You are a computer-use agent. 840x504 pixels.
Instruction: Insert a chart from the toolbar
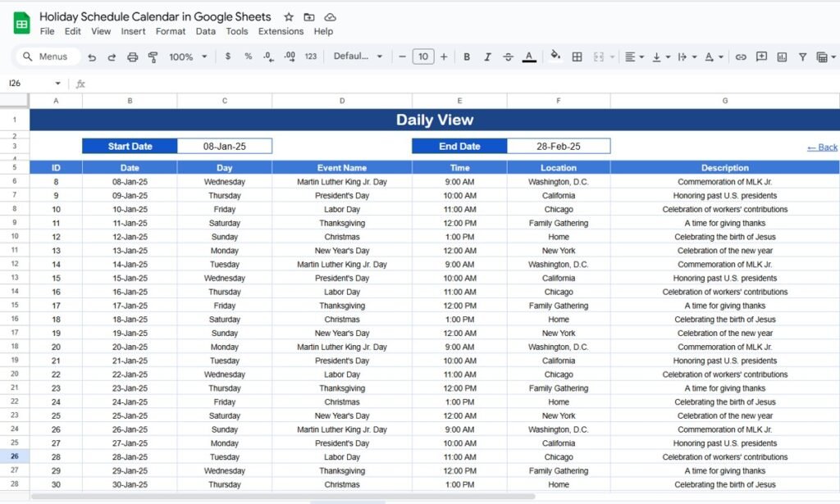tap(780, 57)
